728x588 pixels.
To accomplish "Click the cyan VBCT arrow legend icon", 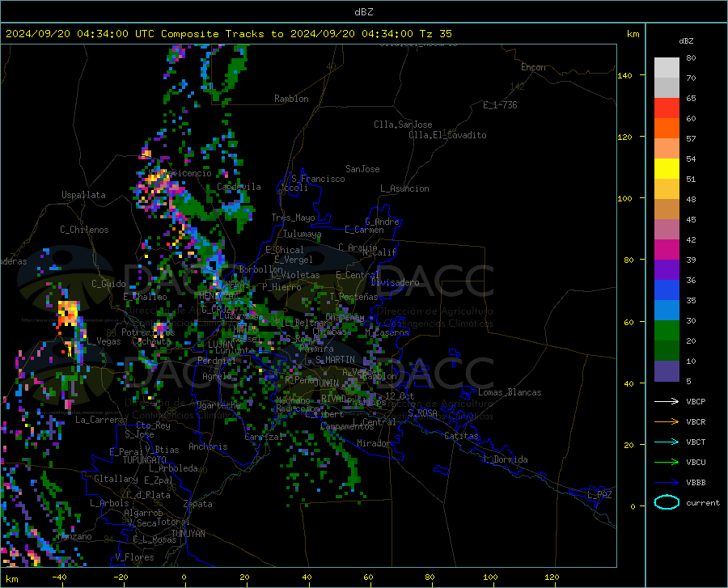I will click(x=667, y=442).
